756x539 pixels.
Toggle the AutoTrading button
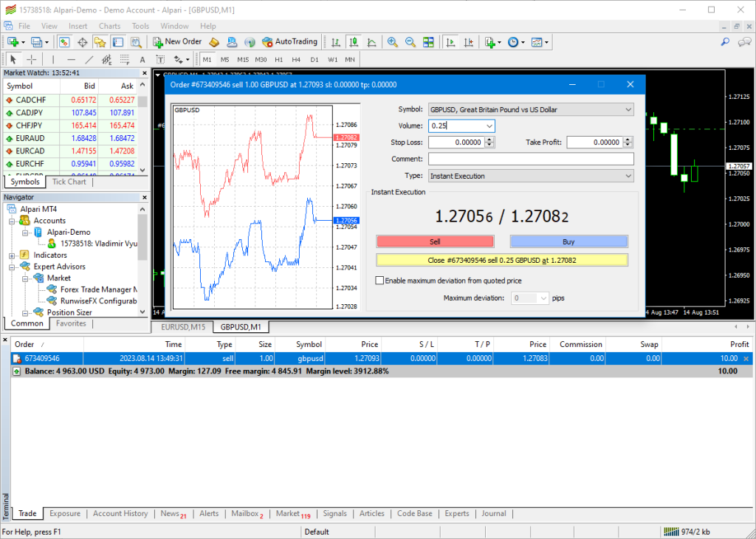pyautogui.click(x=289, y=42)
